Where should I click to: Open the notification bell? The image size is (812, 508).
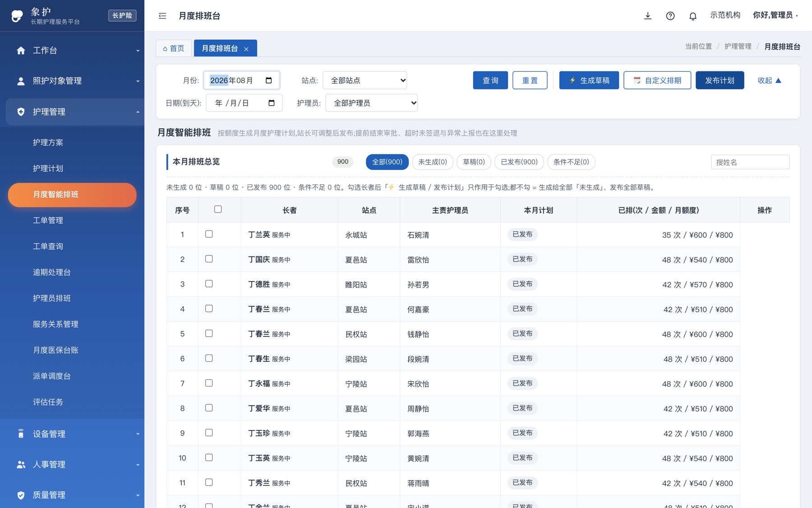(693, 16)
